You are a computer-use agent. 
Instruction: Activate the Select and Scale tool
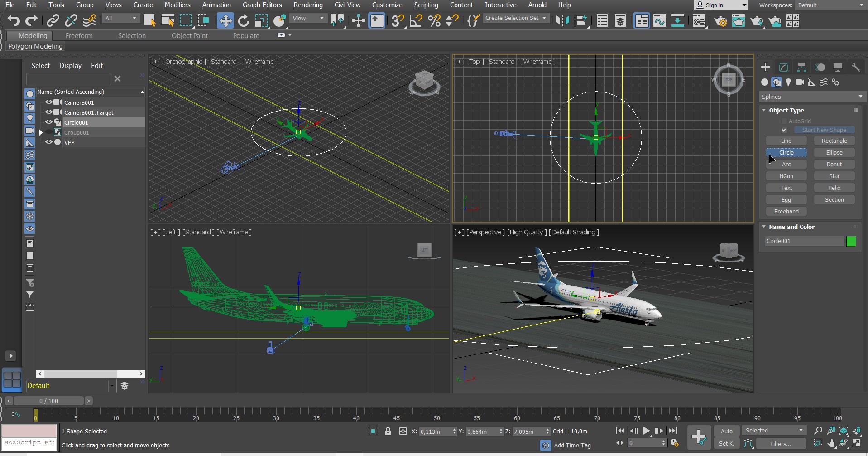pos(262,21)
